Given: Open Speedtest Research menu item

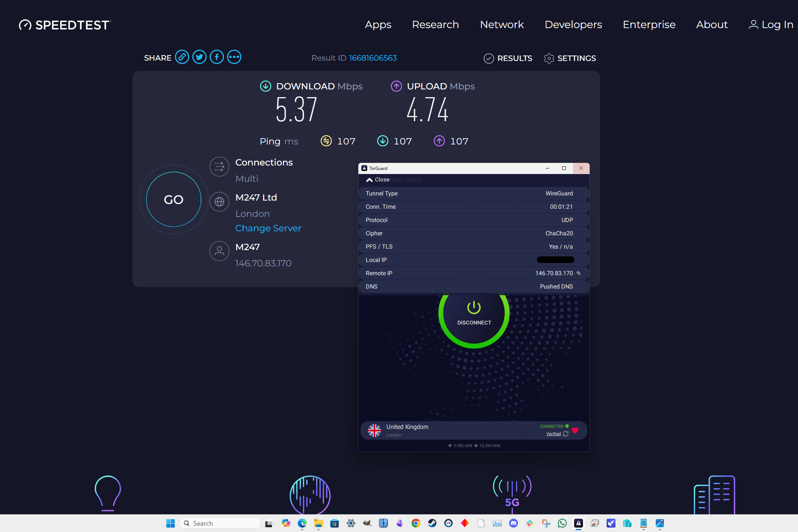Looking at the screenshot, I should [x=435, y=24].
